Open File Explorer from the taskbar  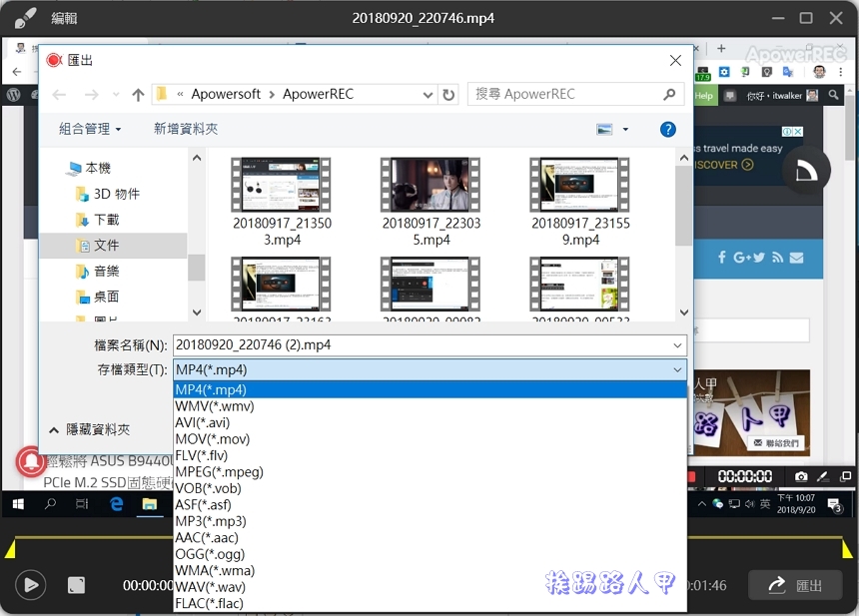click(x=150, y=504)
